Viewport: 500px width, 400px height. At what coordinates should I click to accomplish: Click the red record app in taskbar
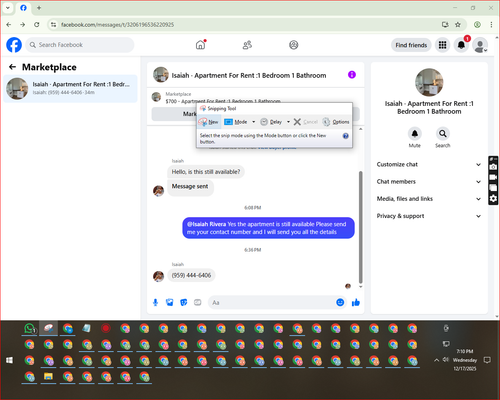point(106,329)
